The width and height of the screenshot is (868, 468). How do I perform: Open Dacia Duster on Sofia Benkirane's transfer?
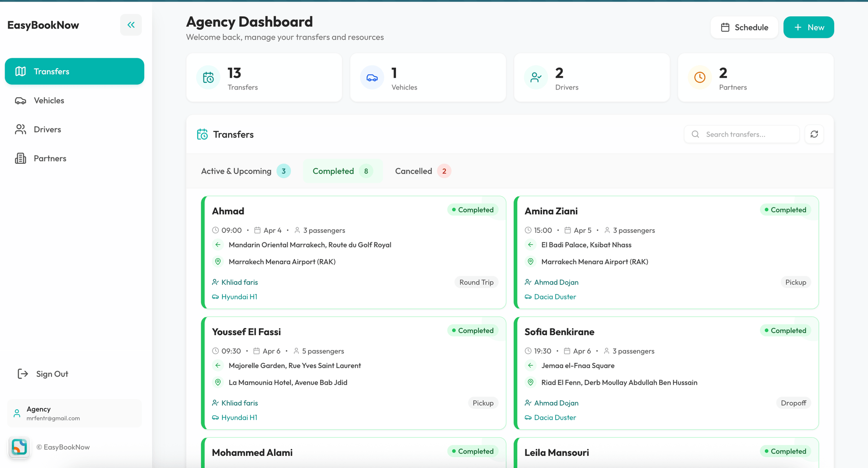555,417
